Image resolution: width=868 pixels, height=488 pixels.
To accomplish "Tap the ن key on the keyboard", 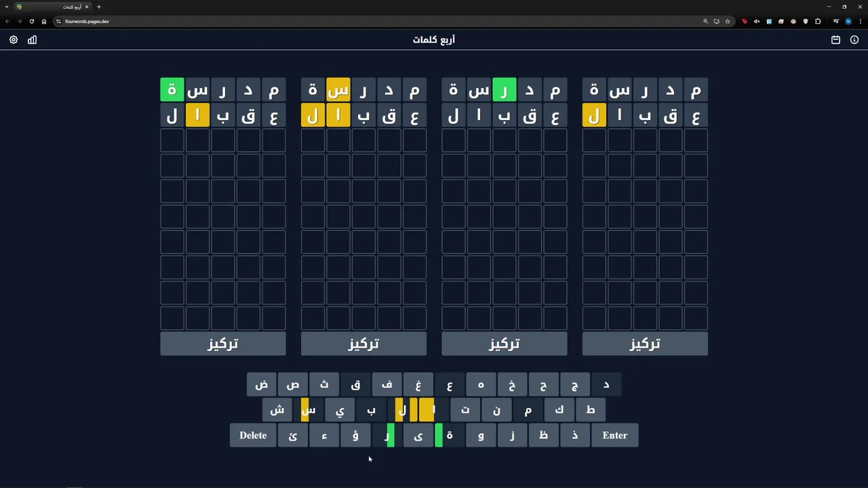I will point(496,409).
